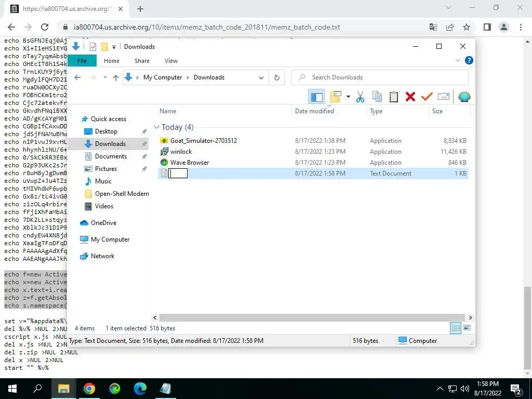Open the Chrome three-dot menu

(521, 27)
